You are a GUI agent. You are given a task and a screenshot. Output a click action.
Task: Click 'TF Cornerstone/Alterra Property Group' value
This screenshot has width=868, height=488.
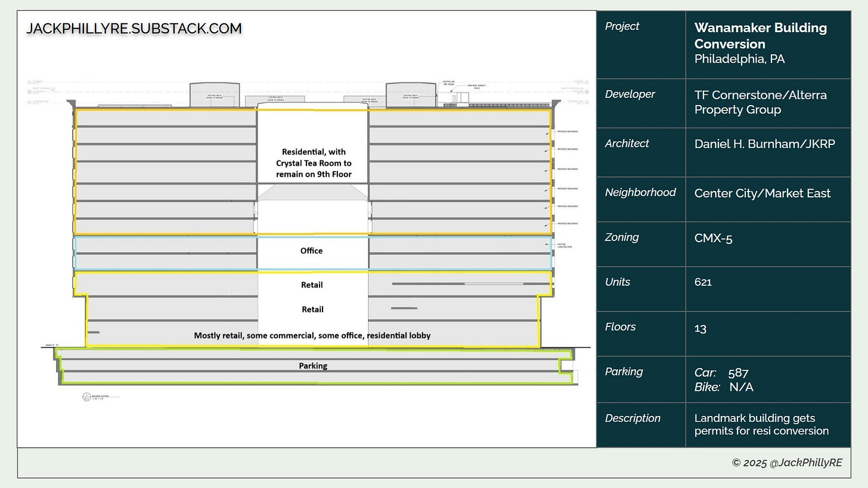(x=761, y=102)
